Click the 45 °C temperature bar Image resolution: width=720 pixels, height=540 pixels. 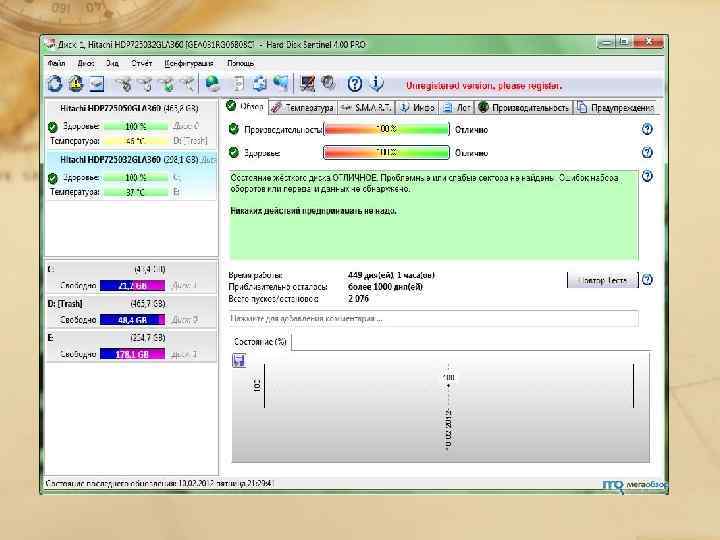point(136,141)
